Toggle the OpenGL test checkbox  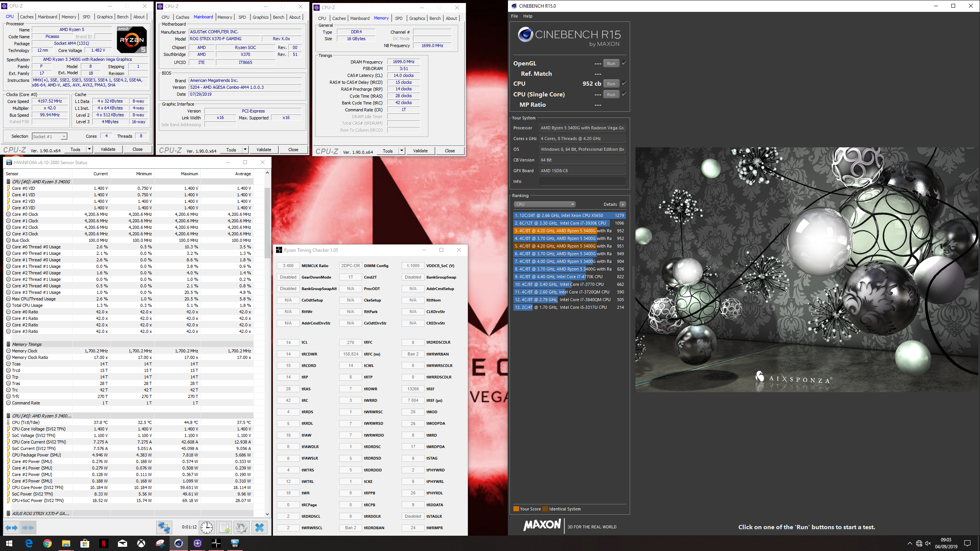tap(624, 63)
